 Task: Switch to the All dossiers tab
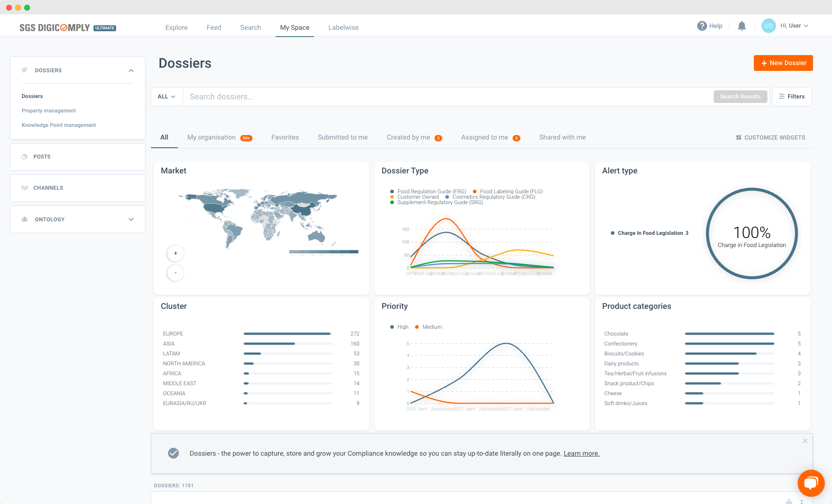coord(164,137)
